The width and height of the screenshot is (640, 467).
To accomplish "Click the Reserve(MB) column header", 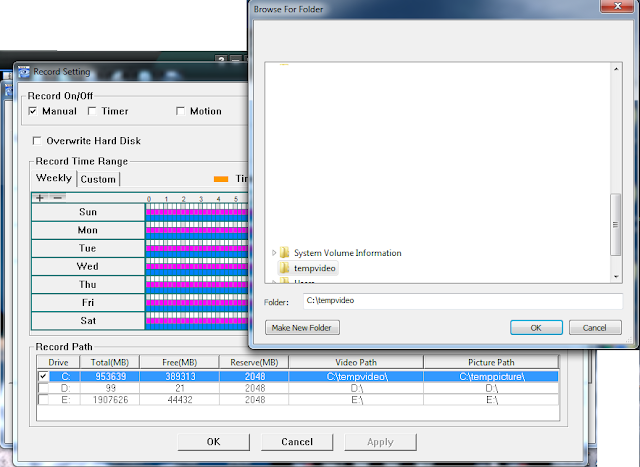I will [254, 362].
